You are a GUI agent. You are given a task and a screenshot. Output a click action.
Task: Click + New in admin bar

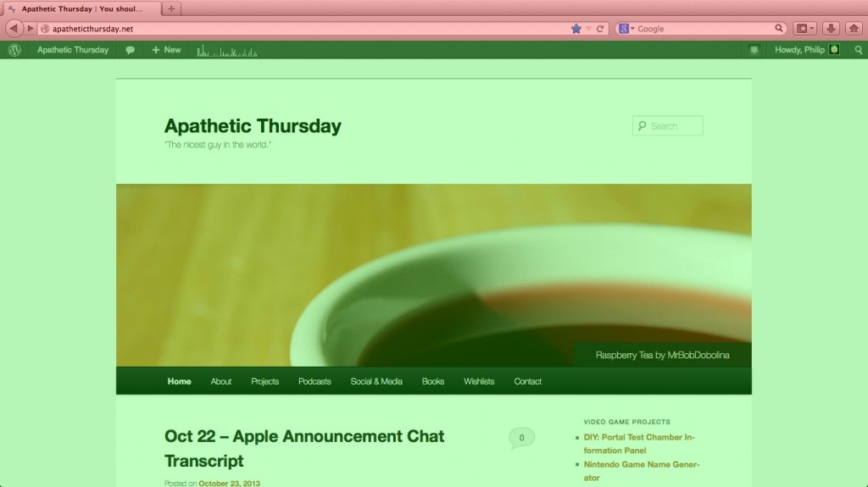coord(167,50)
